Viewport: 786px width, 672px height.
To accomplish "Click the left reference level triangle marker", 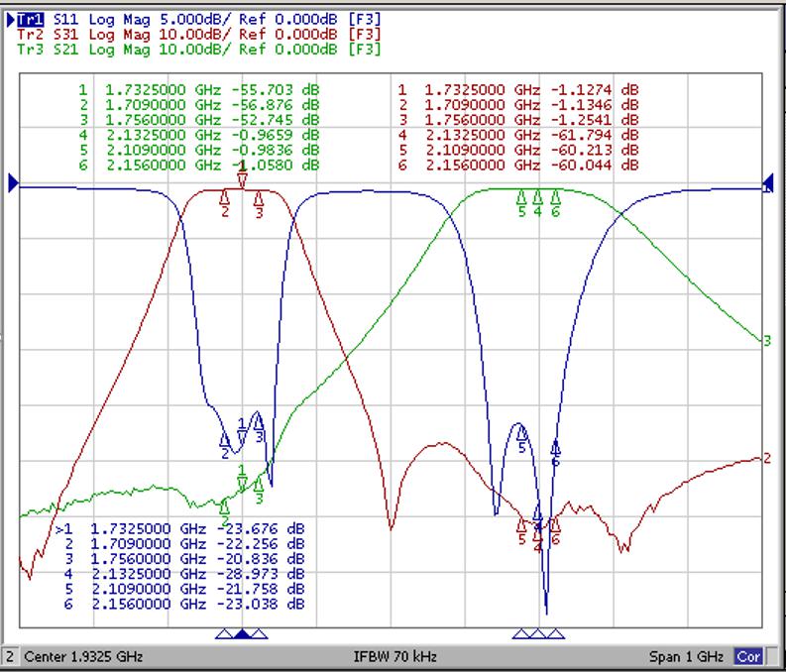I will (13, 183).
